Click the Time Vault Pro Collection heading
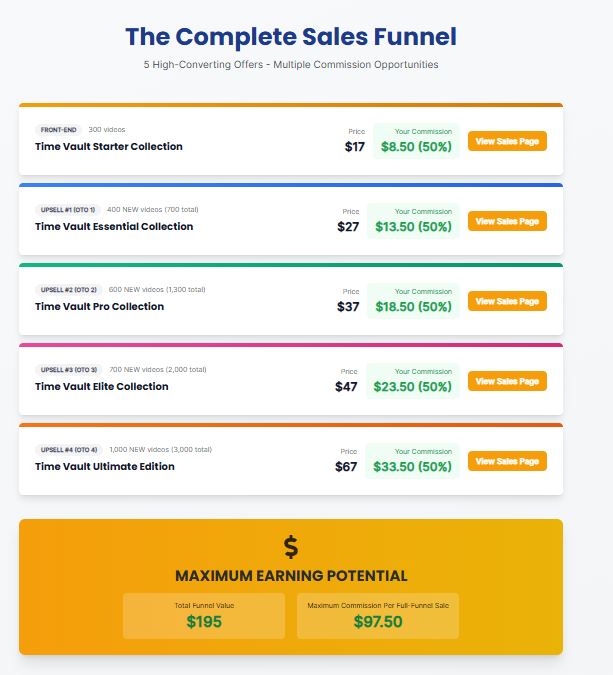This screenshot has width=613, height=675. click(x=99, y=307)
